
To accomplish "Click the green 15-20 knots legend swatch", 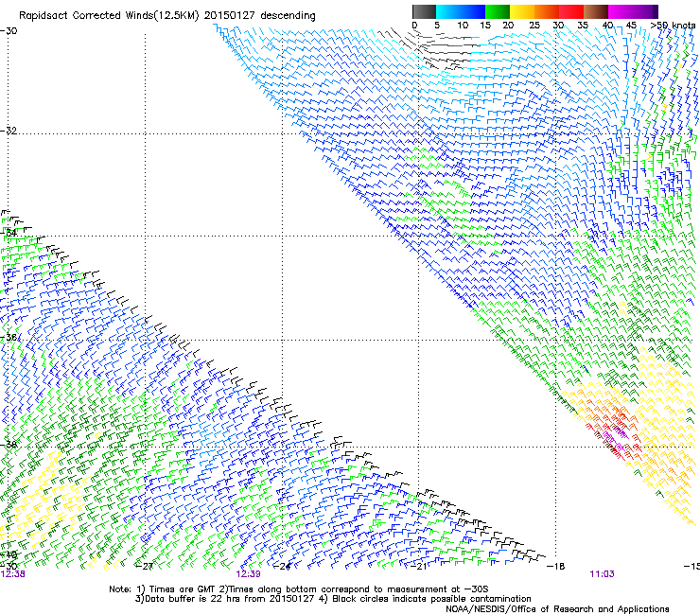I will point(498,11).
